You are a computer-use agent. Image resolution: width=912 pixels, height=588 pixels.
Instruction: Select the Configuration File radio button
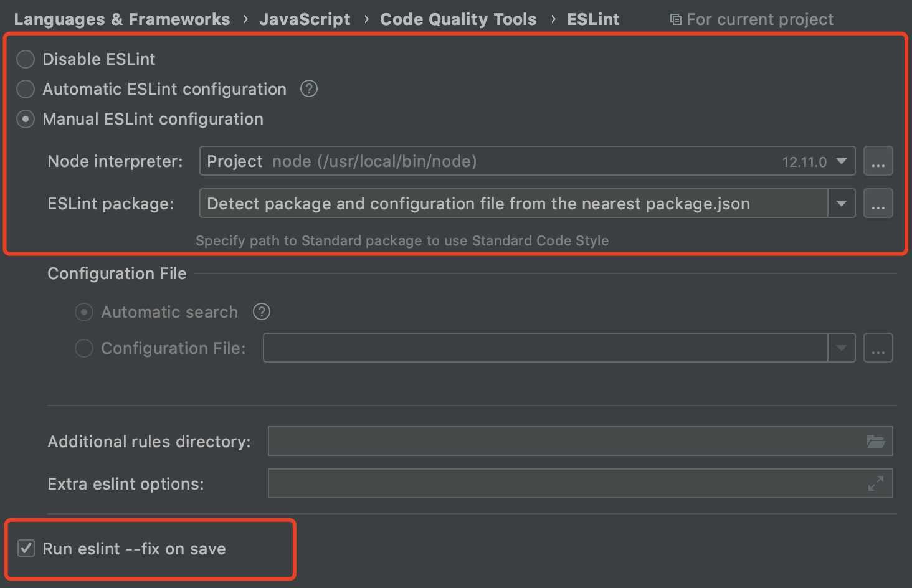(x=84, y=348)
